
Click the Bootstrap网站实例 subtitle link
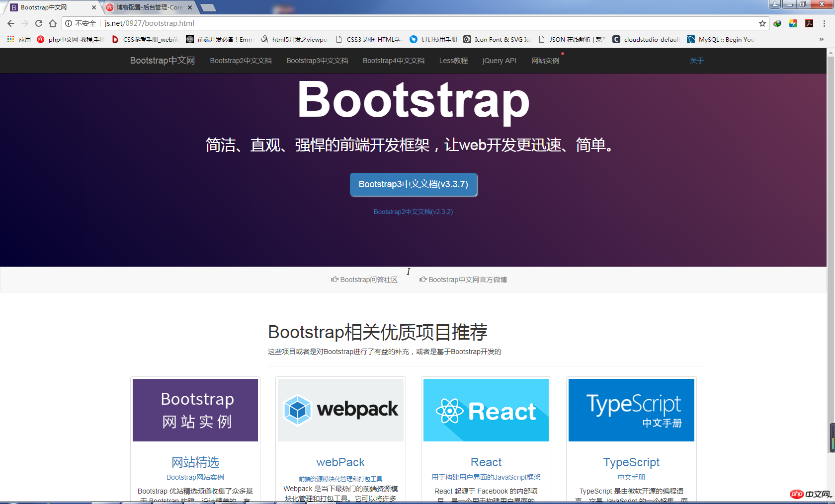(x=195, y=477)
